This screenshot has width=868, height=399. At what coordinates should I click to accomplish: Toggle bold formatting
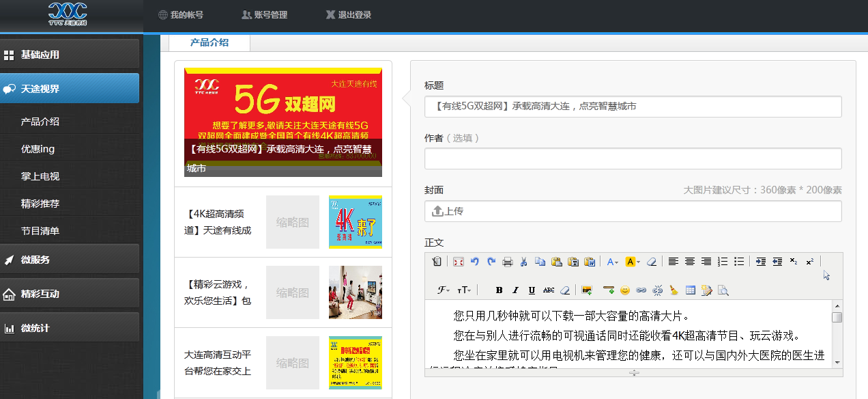(x=499, y=290)
